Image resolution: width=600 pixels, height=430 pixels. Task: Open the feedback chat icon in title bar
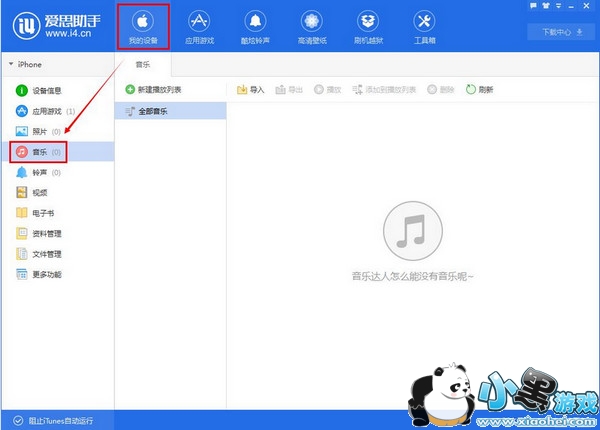point(533,6)
